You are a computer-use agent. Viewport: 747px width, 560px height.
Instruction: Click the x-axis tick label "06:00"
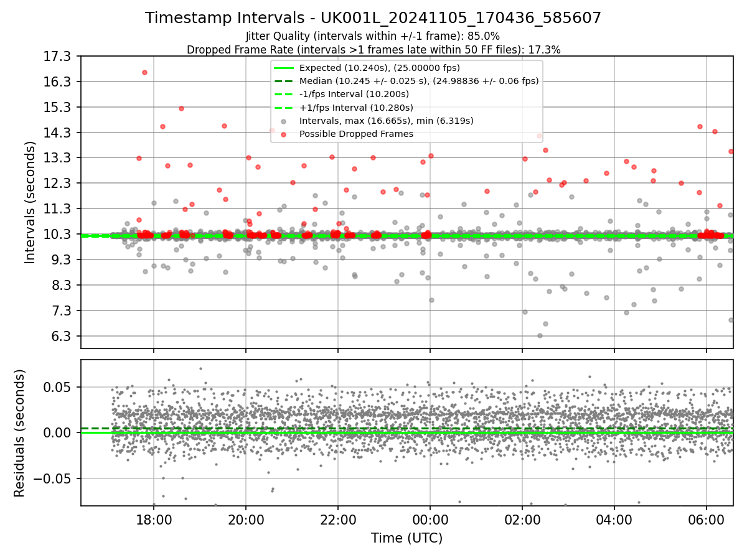[707, 520]
